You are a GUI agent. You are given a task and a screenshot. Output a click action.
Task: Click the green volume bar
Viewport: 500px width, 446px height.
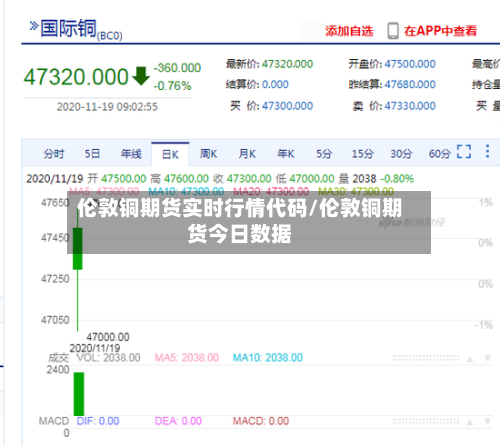pyautogui.click(x=79, y=394)
